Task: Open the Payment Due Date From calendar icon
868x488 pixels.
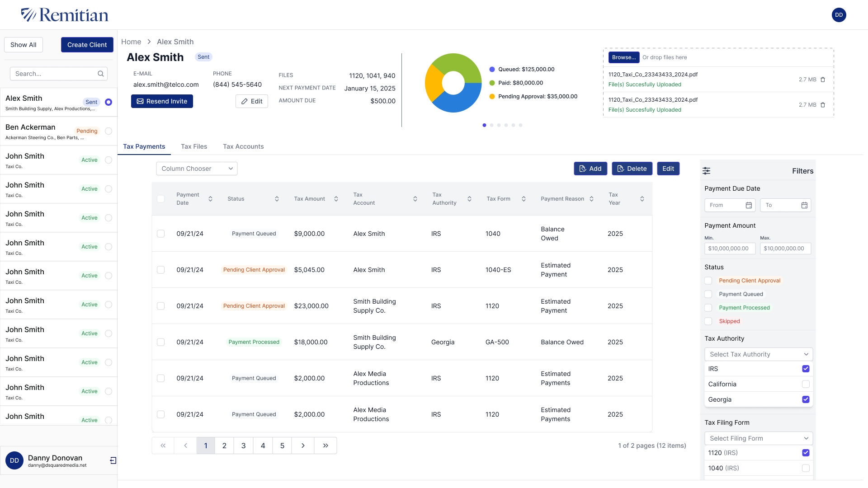Action: 749,205
